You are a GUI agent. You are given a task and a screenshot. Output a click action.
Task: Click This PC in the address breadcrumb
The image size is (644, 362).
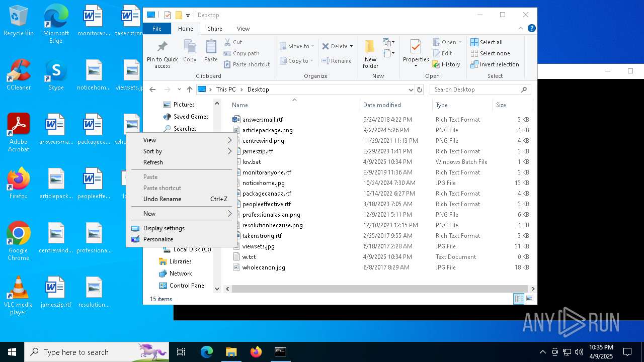click(x=225, y=89)
